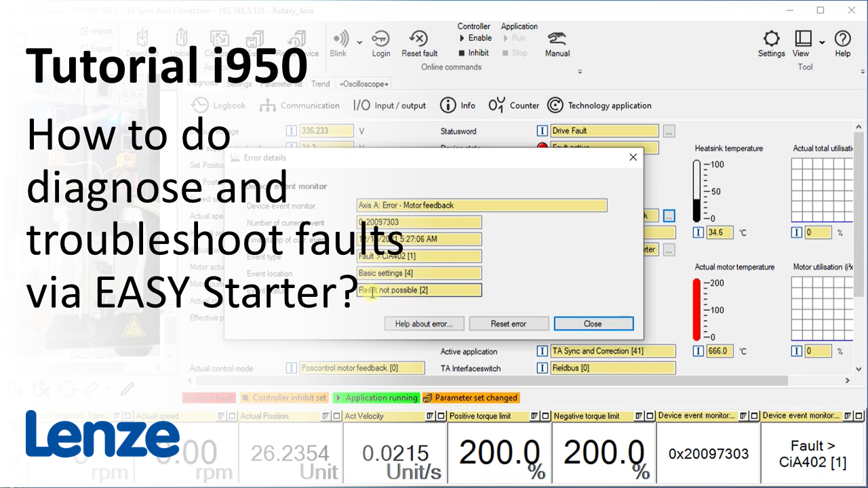The width and height of the screenshot is (868, 488).
Task: Open Manual control mode
Action: [x=556, y=41]
